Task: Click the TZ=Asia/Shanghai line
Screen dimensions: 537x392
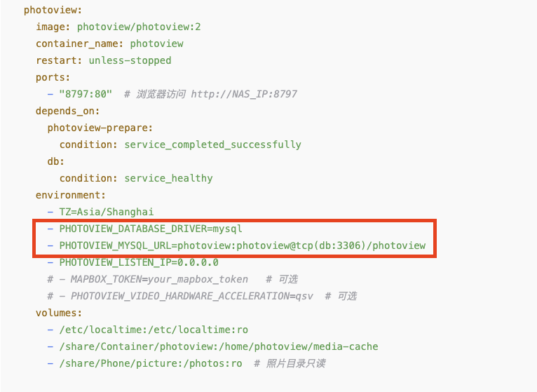Action: pyautogui.click(x=106, y=212)
